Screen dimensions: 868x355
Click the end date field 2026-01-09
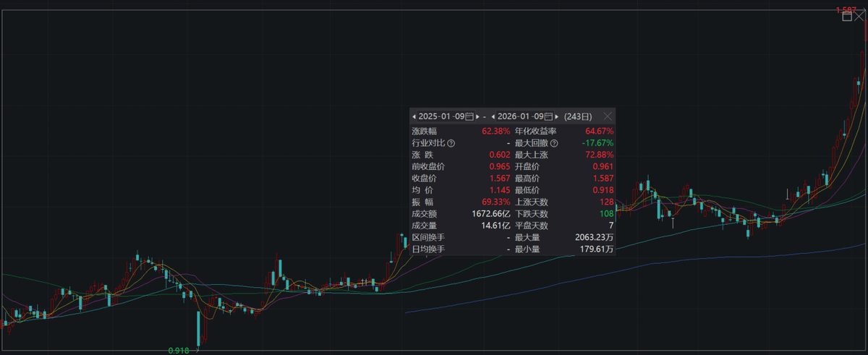(x=520, y=116)
